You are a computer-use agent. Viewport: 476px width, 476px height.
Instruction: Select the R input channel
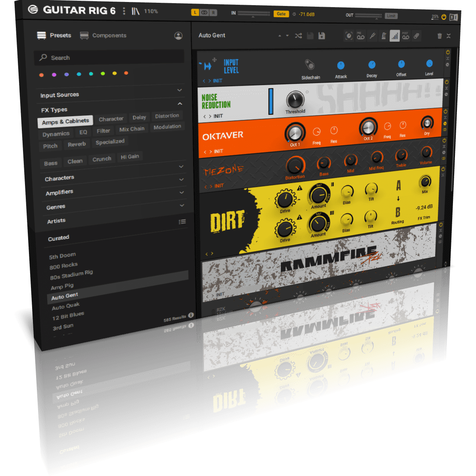coord(213,13)
